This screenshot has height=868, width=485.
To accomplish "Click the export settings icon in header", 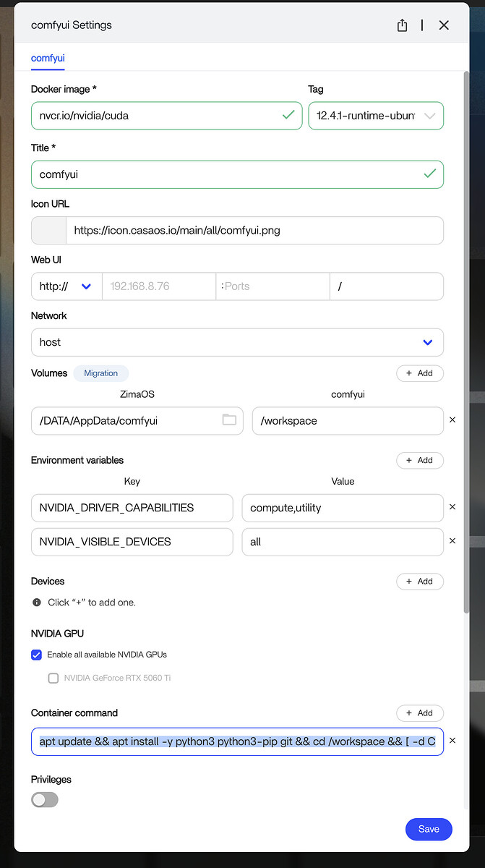I will click(403, 25).
